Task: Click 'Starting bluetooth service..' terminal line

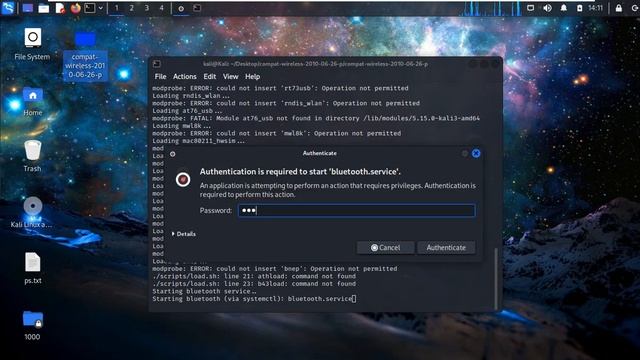Action: (x=204, y=291)
